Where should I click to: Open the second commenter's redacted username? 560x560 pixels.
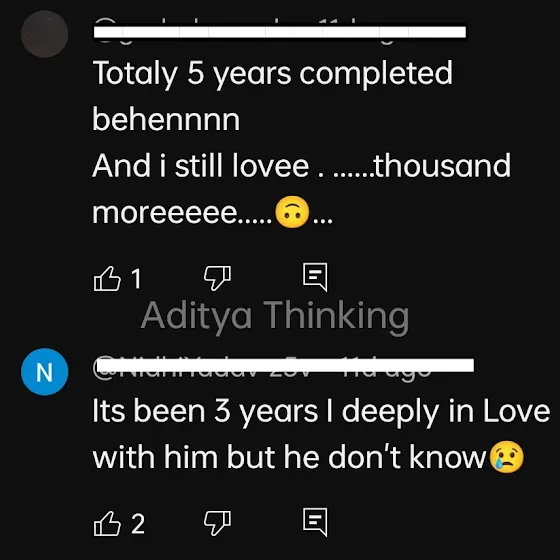(x=285, y=366)
